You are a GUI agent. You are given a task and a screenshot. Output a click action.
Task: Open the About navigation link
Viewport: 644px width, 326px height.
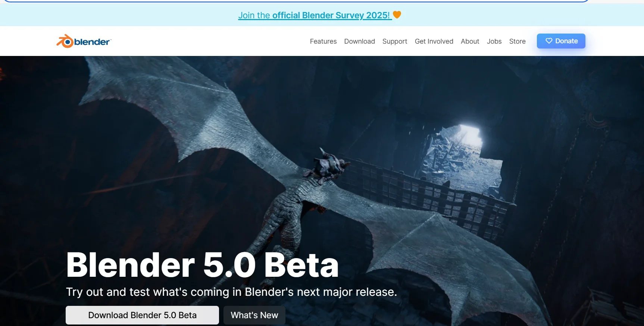click(470, 41)
